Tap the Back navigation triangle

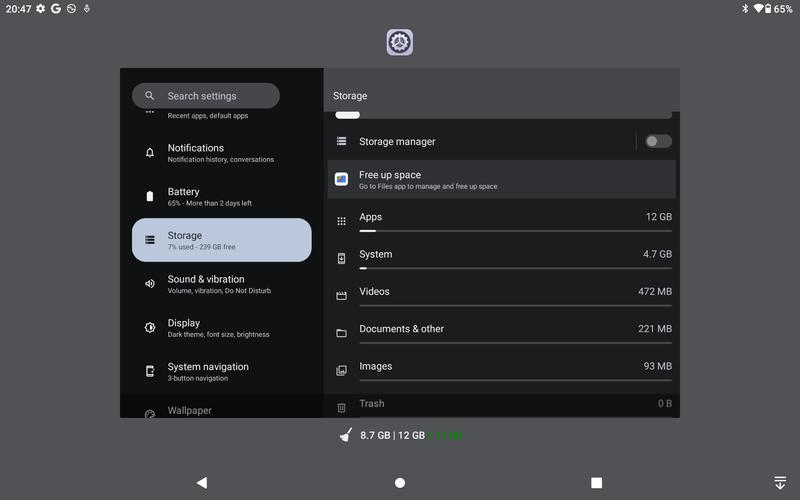(202, 483)
